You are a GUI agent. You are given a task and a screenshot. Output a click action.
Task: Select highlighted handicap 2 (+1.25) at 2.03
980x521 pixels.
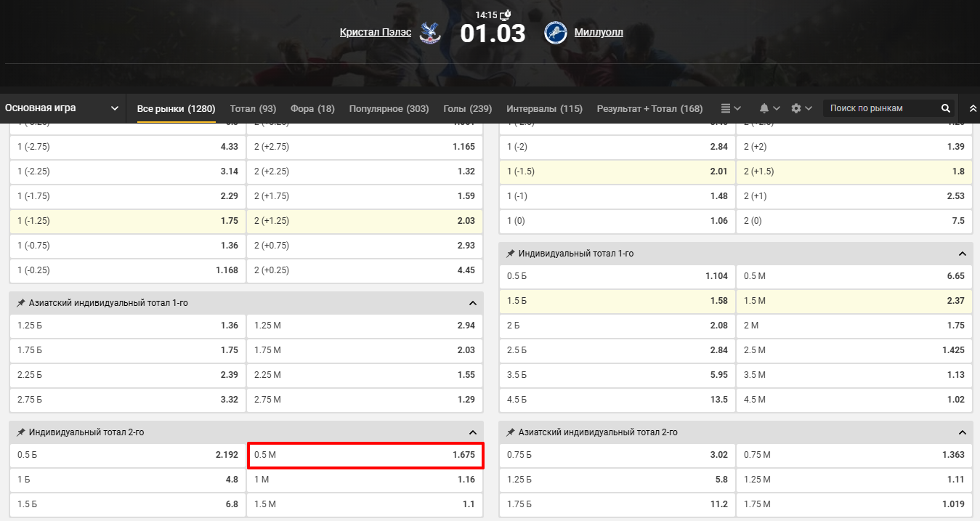click(365, 221)
